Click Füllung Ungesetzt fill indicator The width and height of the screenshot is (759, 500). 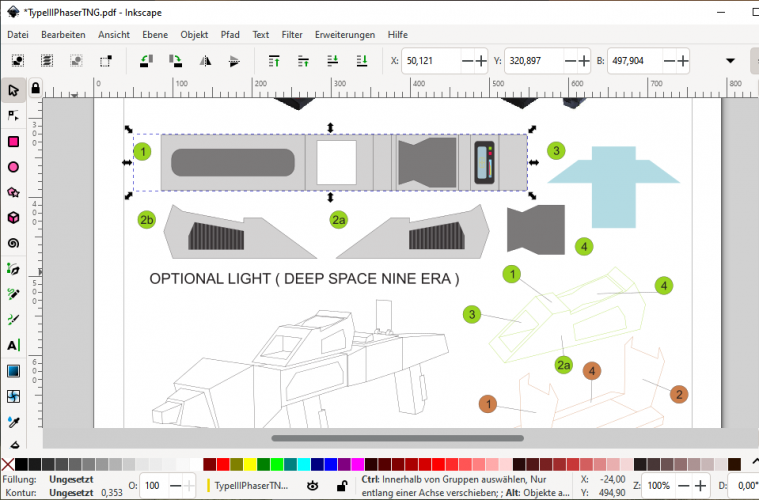tap(71, 480)
